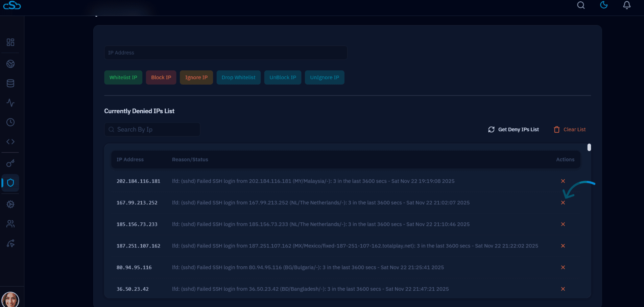The height and width of the screenshot is (307, 644).
Task: Open the database icon in sidebar
Action: 10,83
